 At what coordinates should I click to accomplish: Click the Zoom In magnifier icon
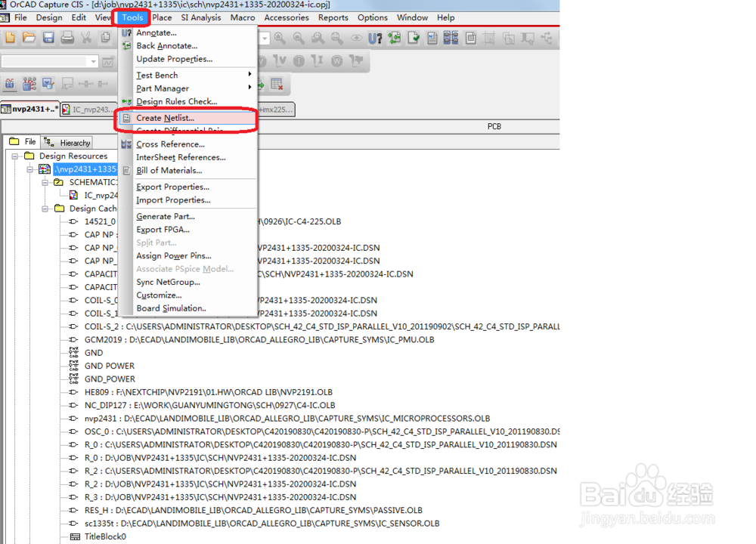click(x=280, y=38)
